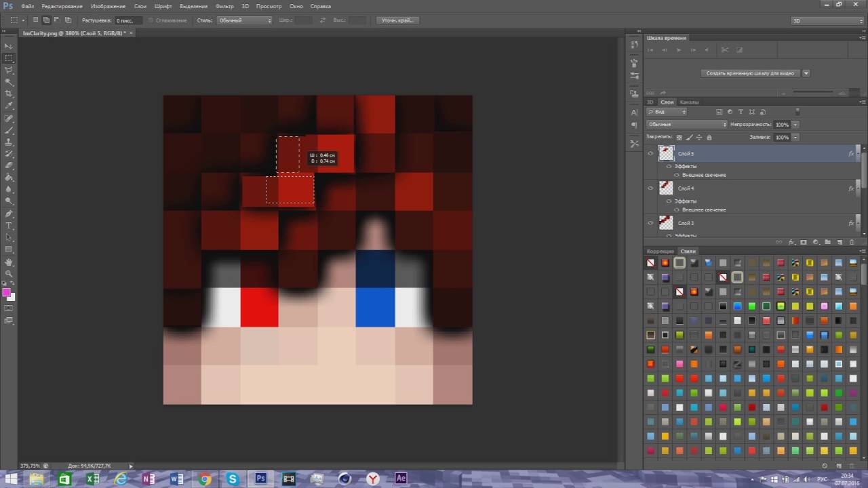868x488 pixels.
Task: Select the Zoom tool
Action: (9, 273)
